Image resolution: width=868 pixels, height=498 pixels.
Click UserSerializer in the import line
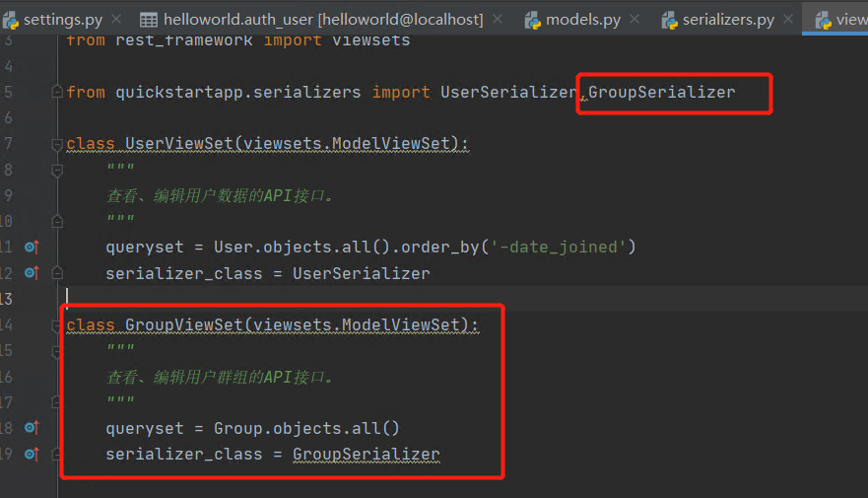(508, 92)
